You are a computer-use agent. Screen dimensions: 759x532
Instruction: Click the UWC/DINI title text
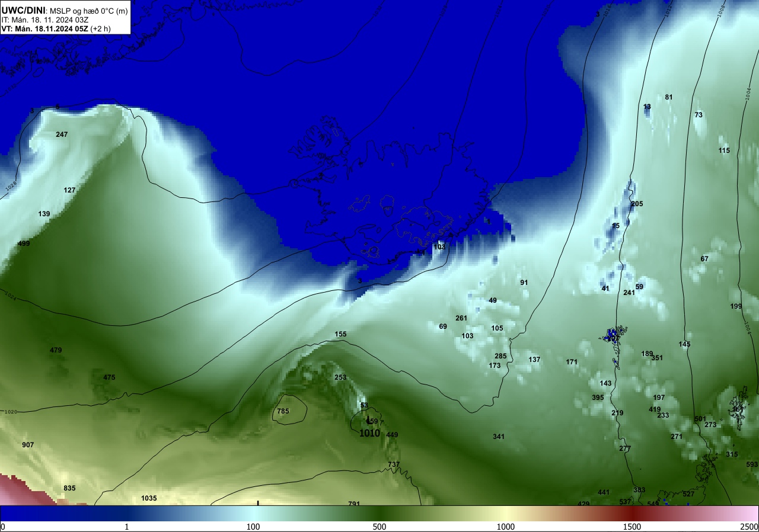click(x=24, y=9)
